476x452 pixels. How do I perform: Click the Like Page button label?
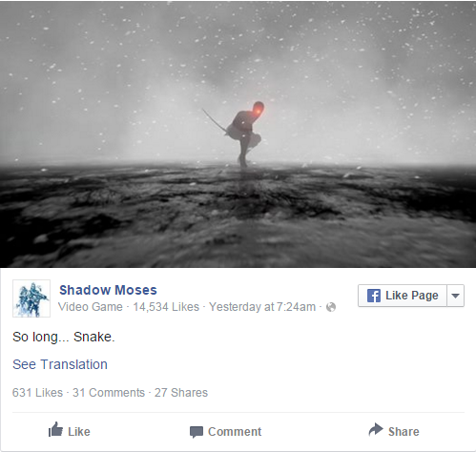tap(412, 296)
